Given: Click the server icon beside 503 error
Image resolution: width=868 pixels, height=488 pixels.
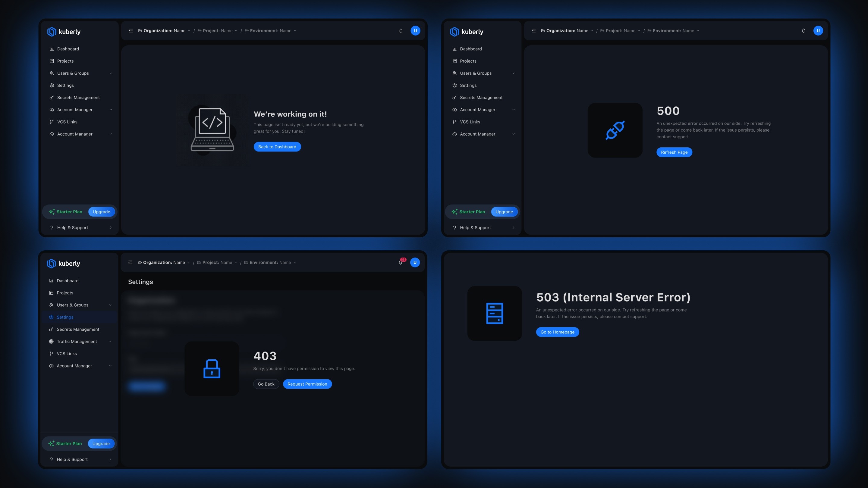Looking at the screenshot, I should point(494,314).
